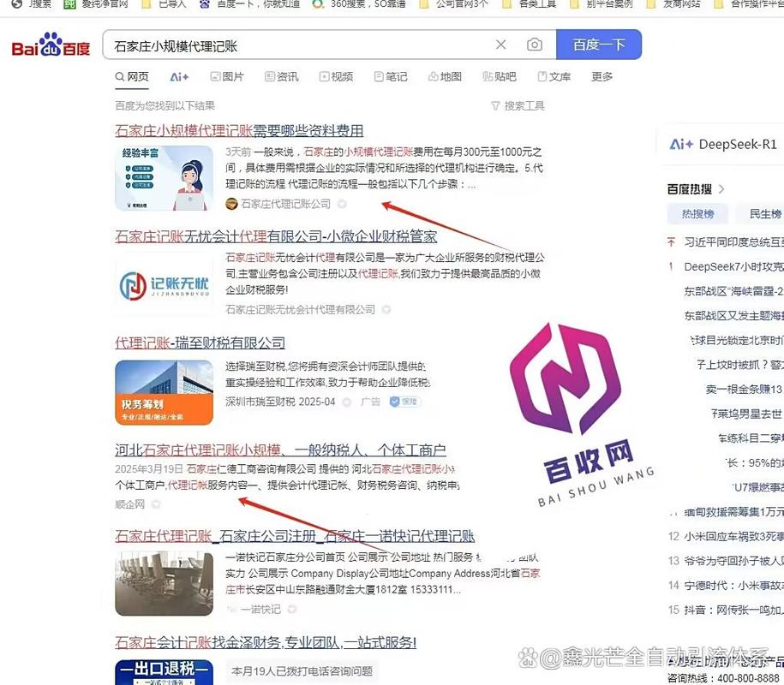Click the 出口退税 thumbnail
784x685 pixels.
(x=164, y=672)
